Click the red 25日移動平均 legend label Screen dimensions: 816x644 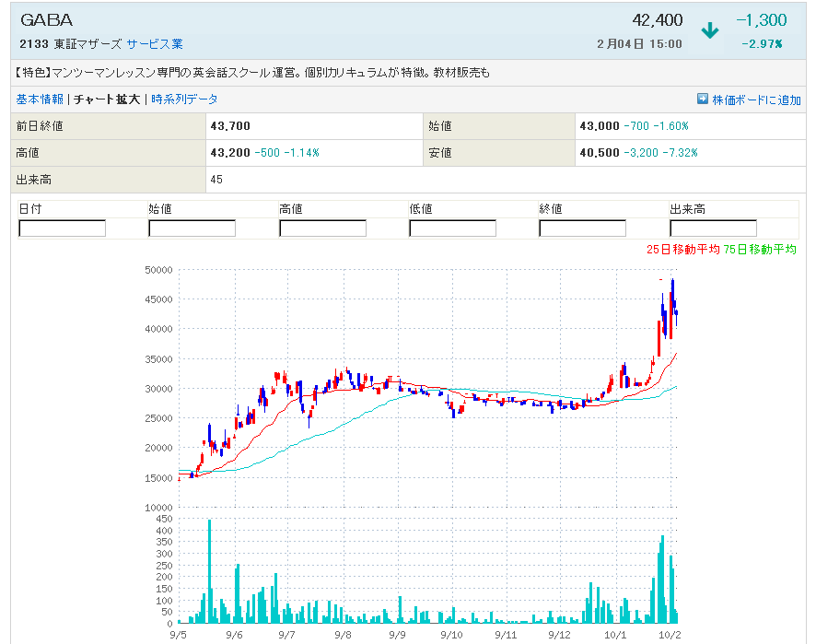click(x=683, y=250)
